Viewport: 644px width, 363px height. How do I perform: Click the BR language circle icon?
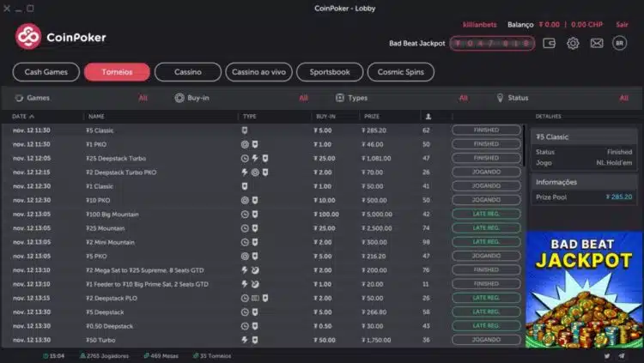point(620,43)
